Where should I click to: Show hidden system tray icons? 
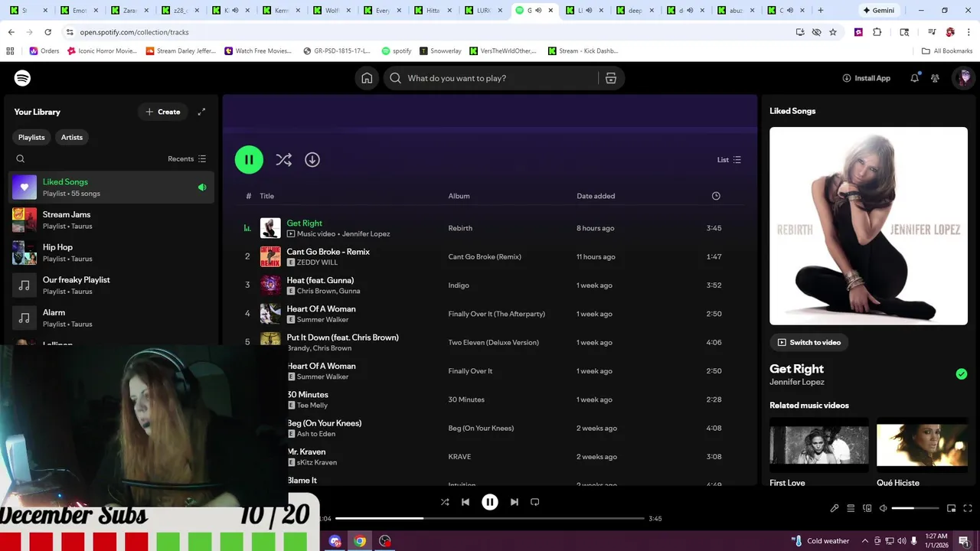(x=865, y=541)
